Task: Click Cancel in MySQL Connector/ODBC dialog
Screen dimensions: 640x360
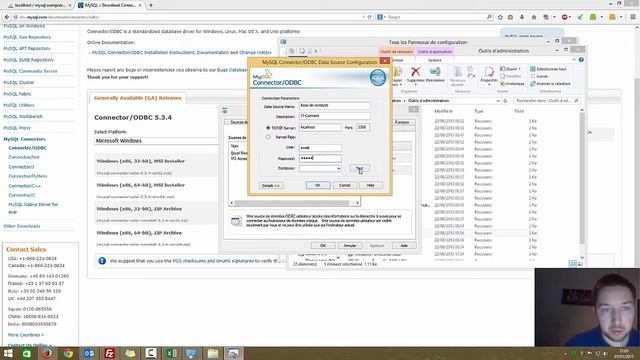Action: [x=344, y=185]
